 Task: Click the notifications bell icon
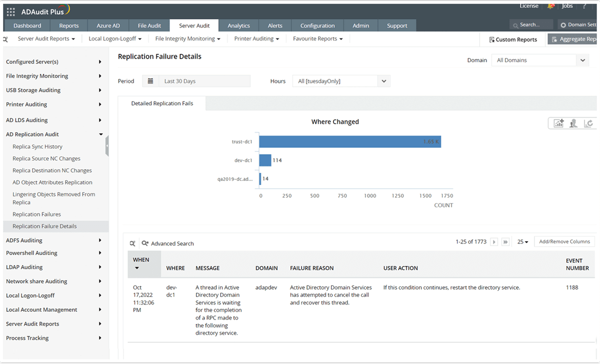click(550, 6)
